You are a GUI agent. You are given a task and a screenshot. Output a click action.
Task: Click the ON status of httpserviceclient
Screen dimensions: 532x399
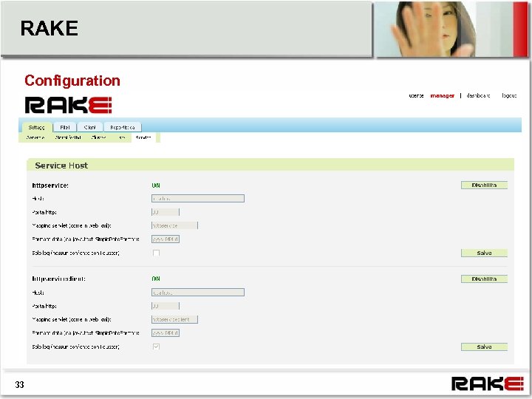[156, 279]
